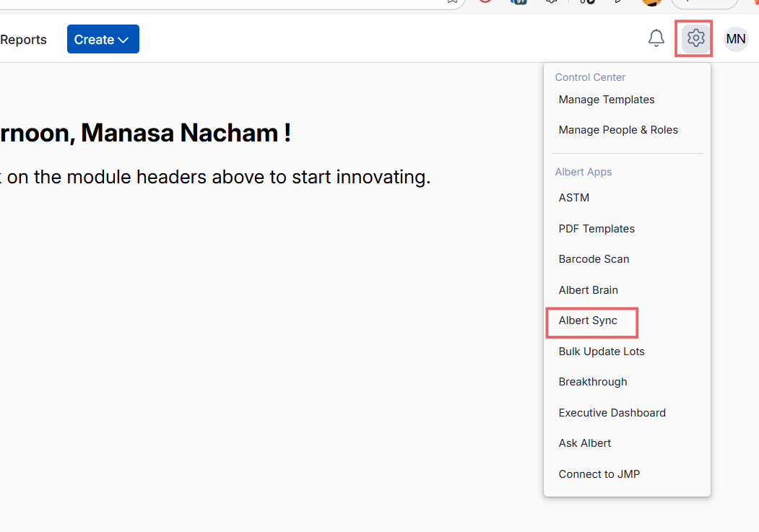Click the settings gear icon

pos(695,39)
